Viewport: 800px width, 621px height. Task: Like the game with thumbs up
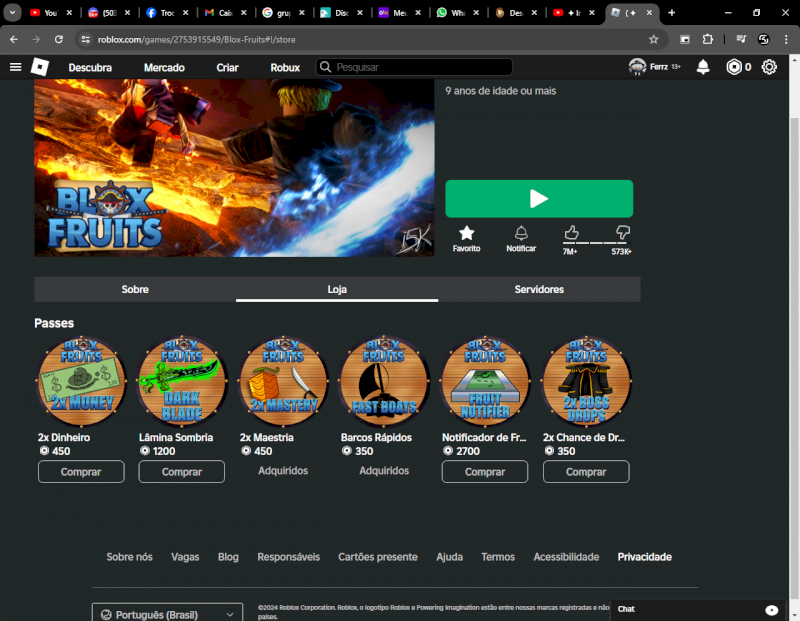[571, 233]
